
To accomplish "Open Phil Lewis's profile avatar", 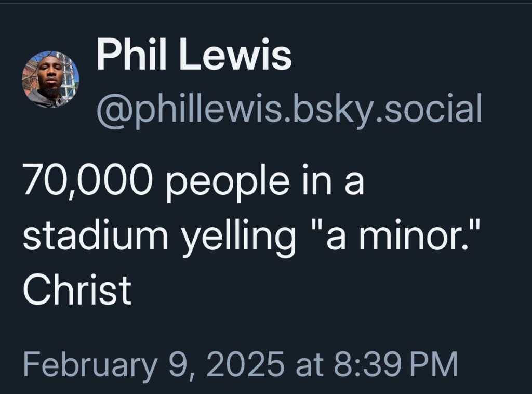I will (x=50, y=80).
